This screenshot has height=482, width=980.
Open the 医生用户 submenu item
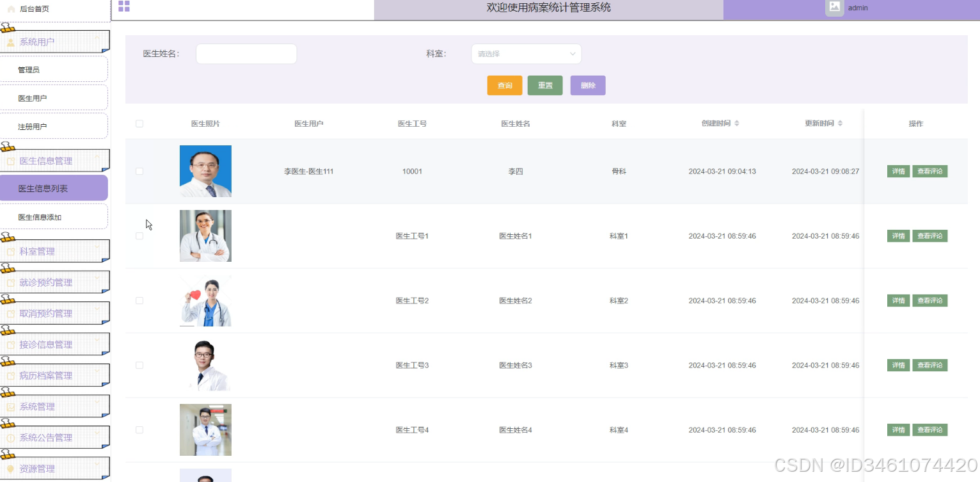(x=54, y=98)
